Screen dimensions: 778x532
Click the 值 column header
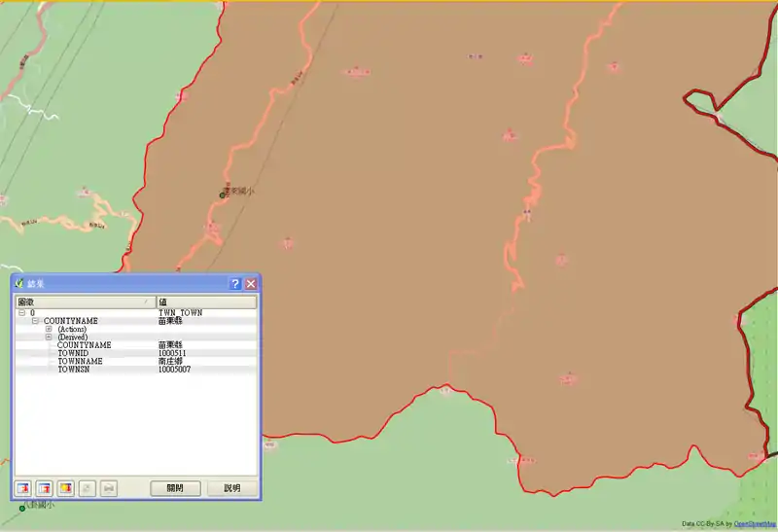click(x=205, y=302)
